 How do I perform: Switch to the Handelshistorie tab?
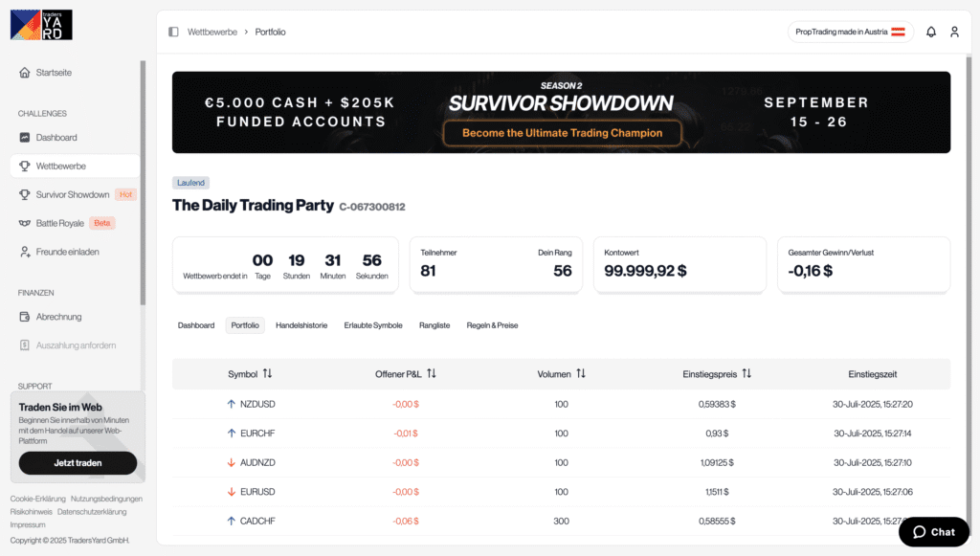tap(303, 325)
